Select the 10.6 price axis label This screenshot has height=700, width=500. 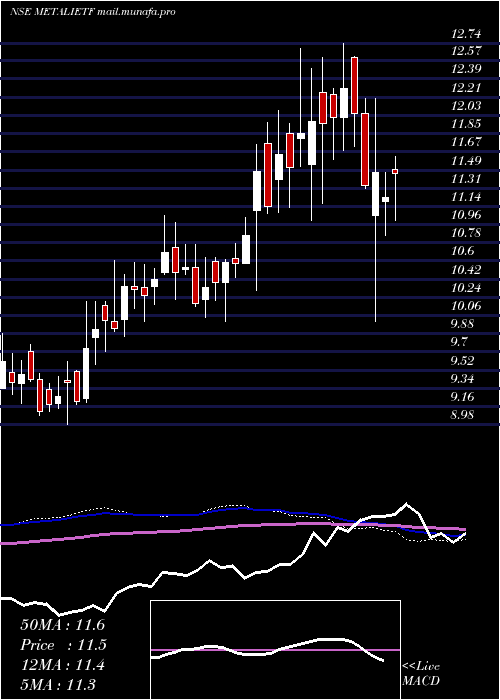(462, 252)
